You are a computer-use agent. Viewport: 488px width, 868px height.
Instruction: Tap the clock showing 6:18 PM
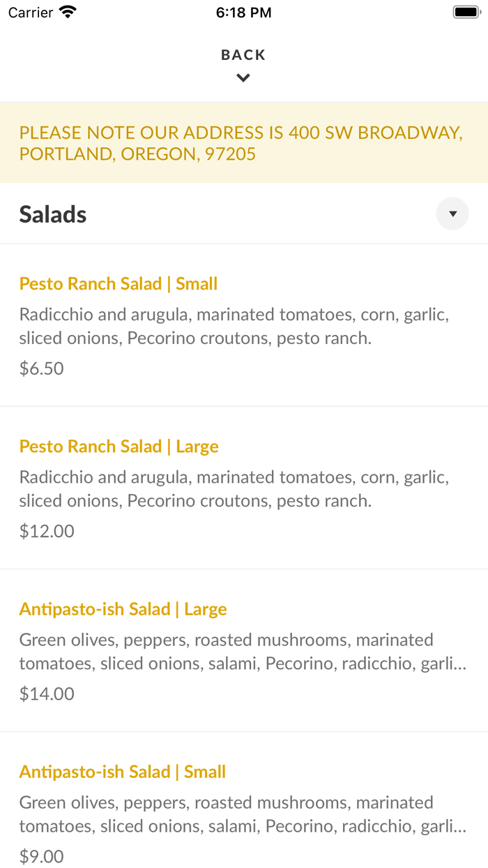point(243,11)
